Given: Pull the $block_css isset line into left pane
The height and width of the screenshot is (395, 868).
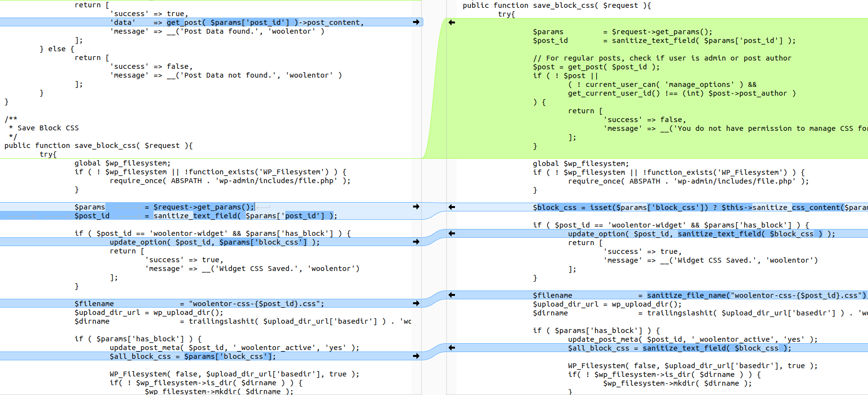Looking at the screenshot, I should coord(452,207).
